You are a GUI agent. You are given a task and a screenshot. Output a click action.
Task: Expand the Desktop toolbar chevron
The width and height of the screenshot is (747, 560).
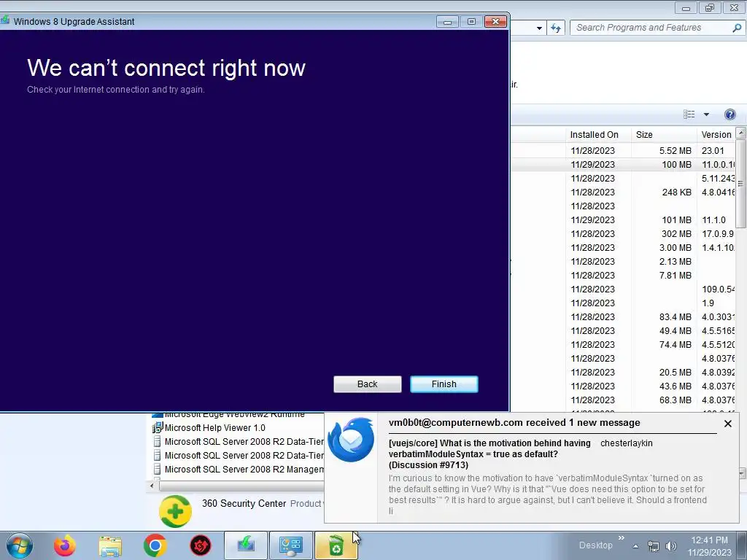[x=622, y=538]
